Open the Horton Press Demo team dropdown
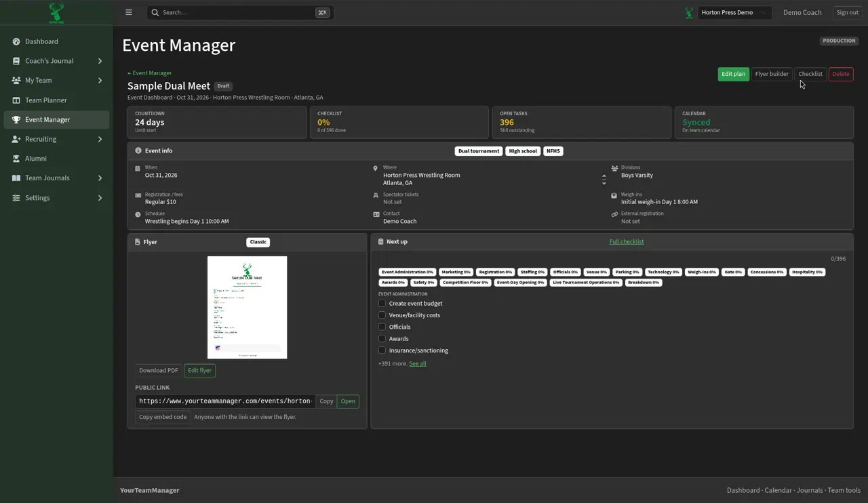The image size is (868, 503). (734, 12)
